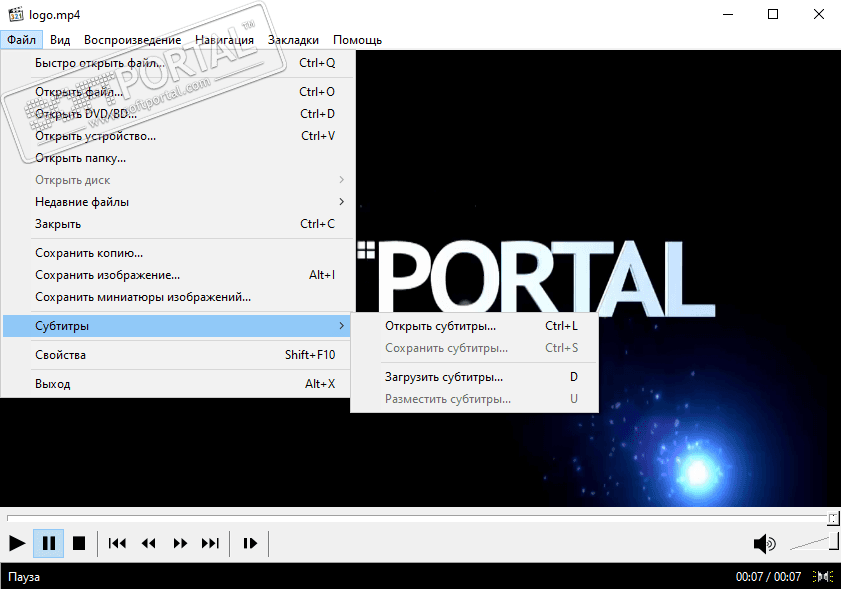Select Сохранить субтитры... in submenu
The width and height of the screenshot is (841, 590).
474,348
